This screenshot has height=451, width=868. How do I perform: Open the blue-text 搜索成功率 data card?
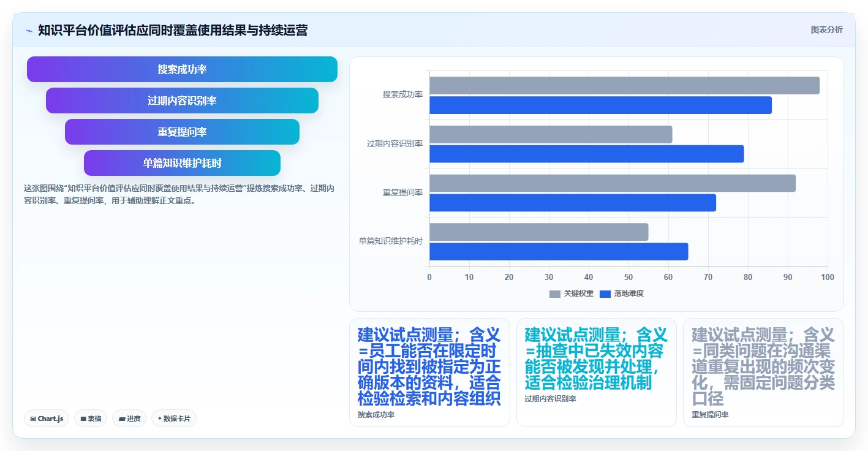click(429, 373)
